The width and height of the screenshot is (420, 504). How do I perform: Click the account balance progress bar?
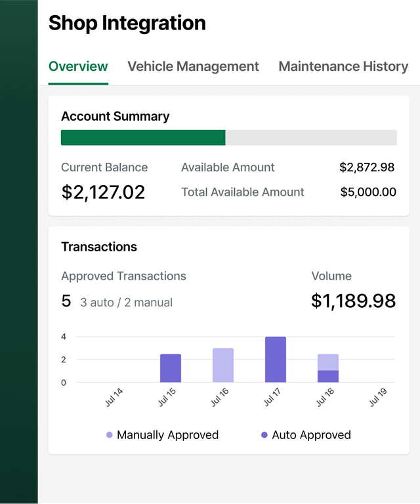(228, 137)
